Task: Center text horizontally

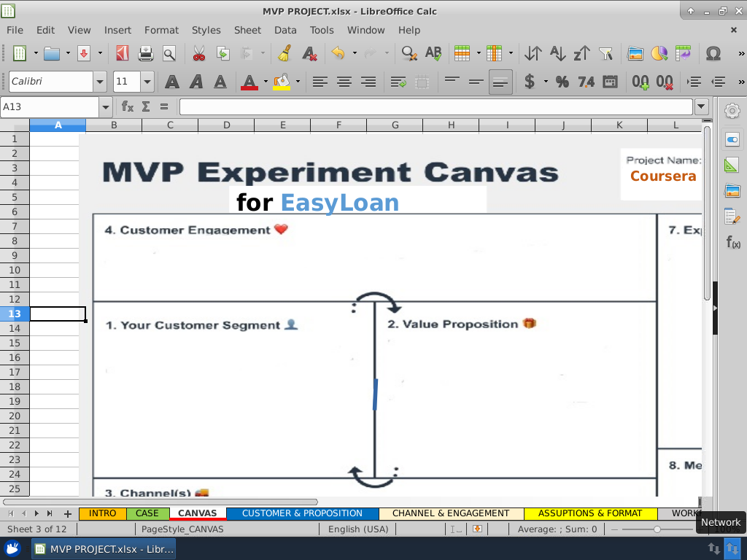Action: coord(344,82)
